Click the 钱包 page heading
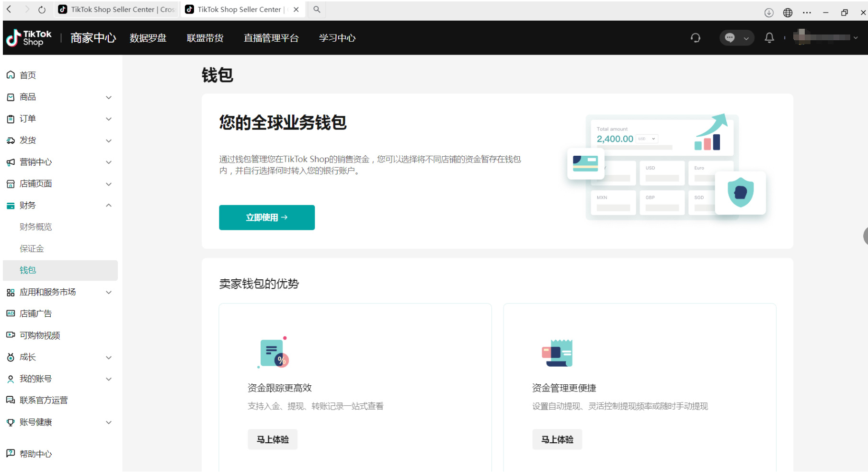Viewport: 868px width, 472px height. point(217,75)
